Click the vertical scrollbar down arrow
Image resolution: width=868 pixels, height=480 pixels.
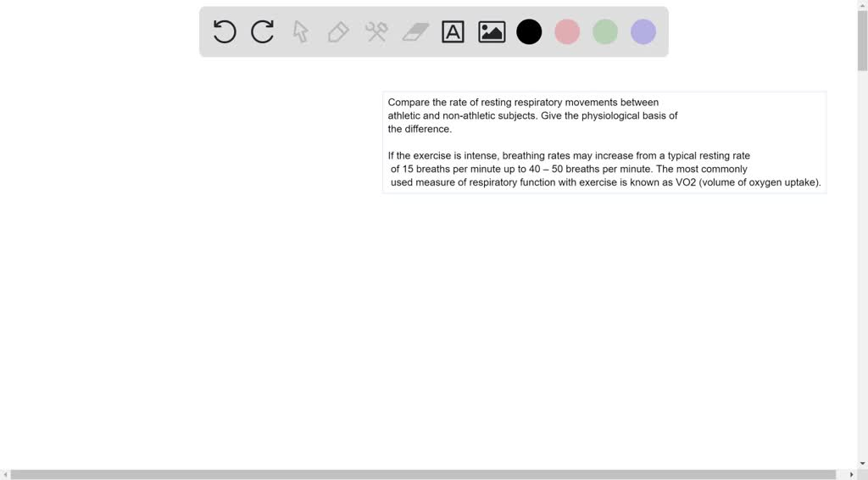tap(862, 462)
